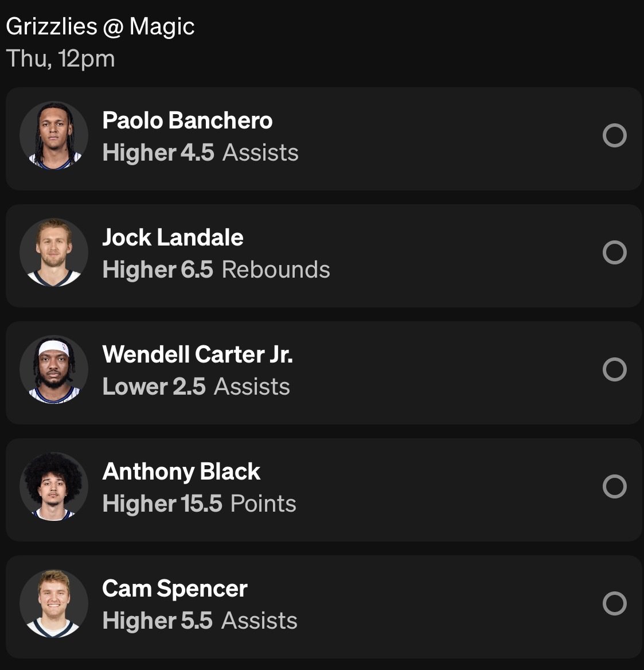Open the Anthony Black name link

pyautogui.click(x=181, y=472)
